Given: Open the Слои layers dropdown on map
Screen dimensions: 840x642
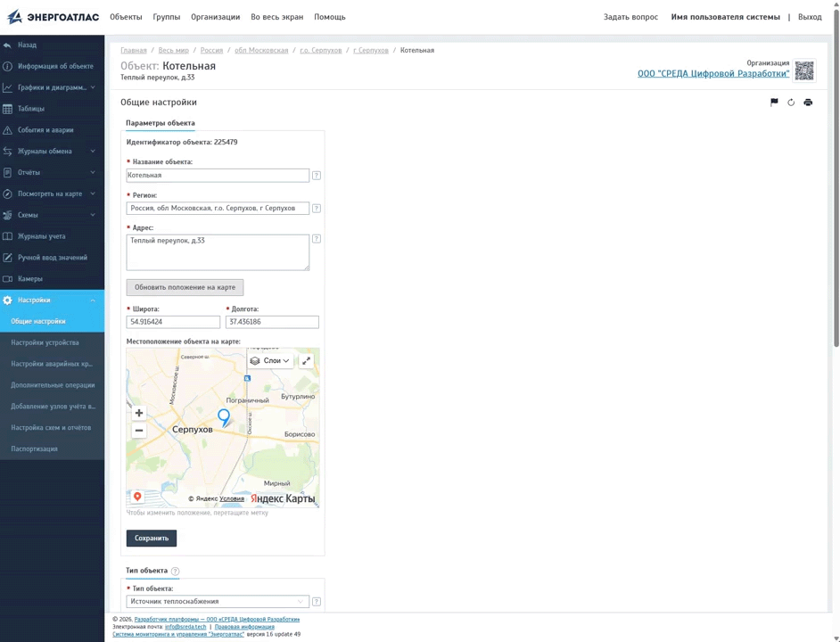Looking at the screenshot, I should point(270,360).
